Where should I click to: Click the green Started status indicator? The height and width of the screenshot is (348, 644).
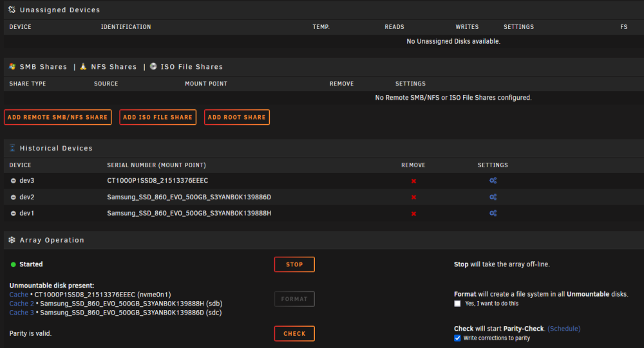pyautogui.click(x=13, y=264)
